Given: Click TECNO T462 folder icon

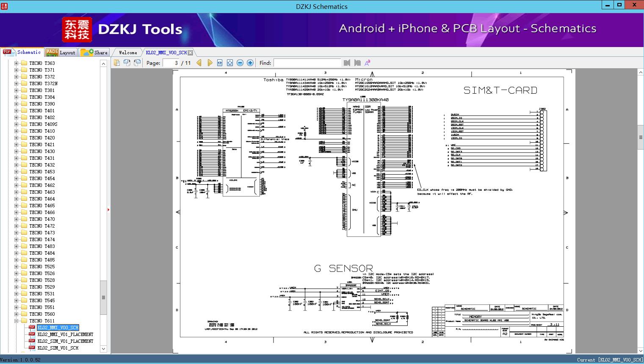Looking at the screenshot, I should pos(24,185).
